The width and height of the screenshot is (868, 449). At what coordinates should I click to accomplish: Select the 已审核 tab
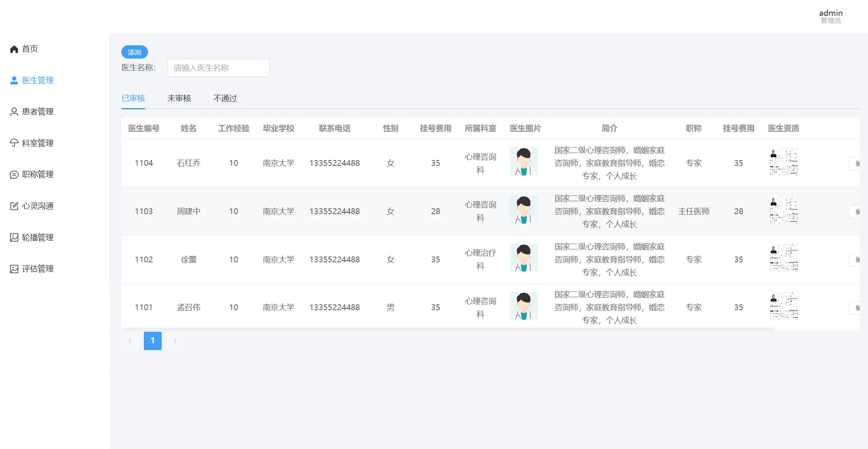click(133, 99)
